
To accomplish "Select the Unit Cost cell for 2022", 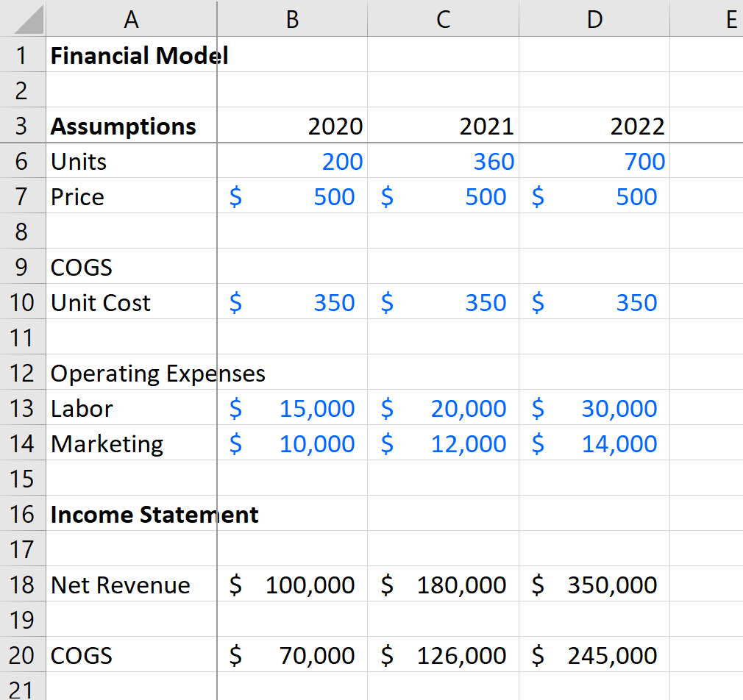I will 594,302.
